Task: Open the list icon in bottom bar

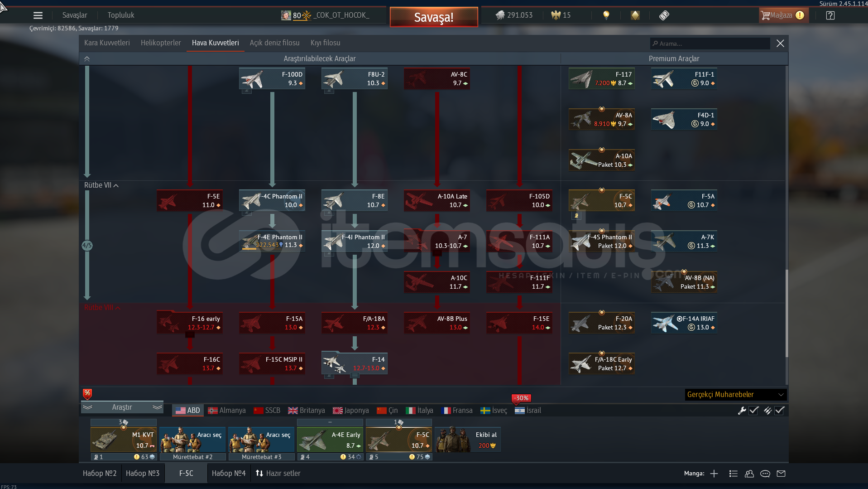Action: 734,474
